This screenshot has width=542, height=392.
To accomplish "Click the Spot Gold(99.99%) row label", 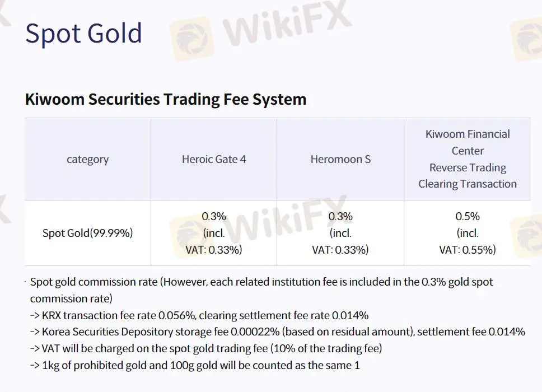I will click(87, 233).
